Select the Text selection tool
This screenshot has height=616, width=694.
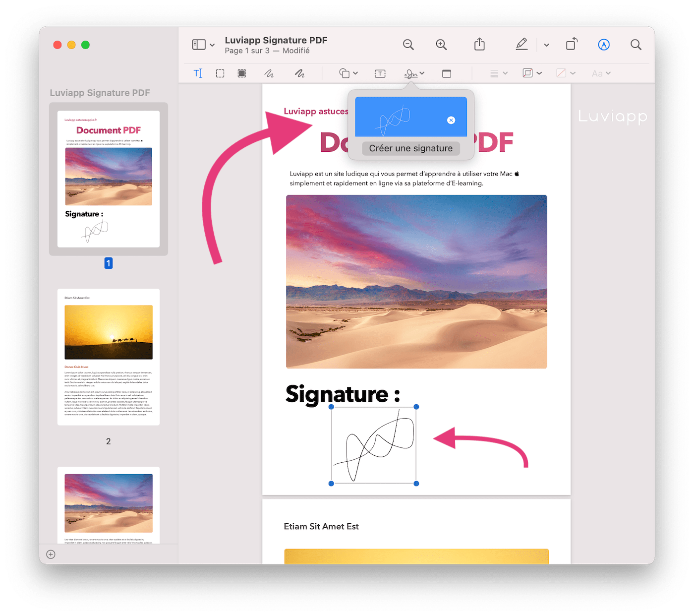[198, 73]
